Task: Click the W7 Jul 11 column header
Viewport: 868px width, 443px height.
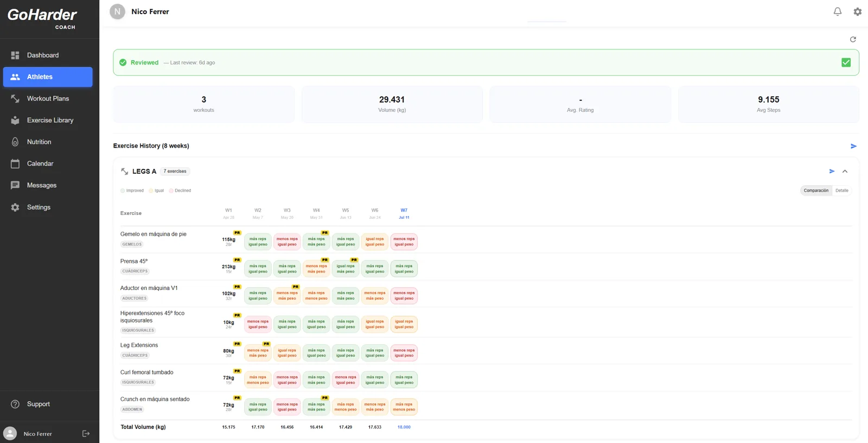Action: 404,213
